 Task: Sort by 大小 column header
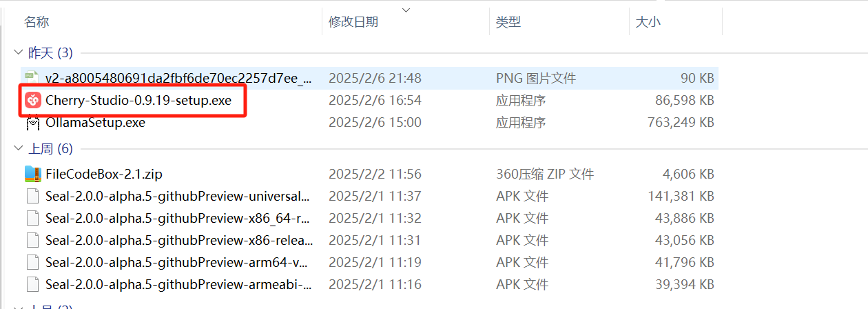pos(647,22)
